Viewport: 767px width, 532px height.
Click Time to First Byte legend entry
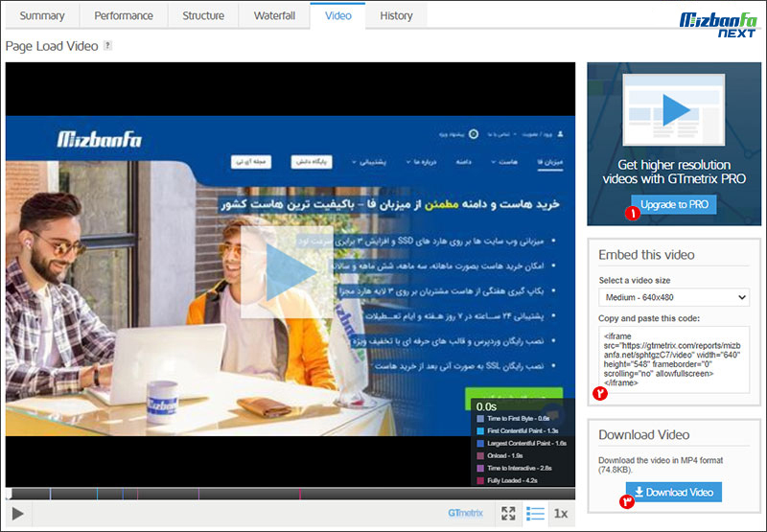pos(514,419)
